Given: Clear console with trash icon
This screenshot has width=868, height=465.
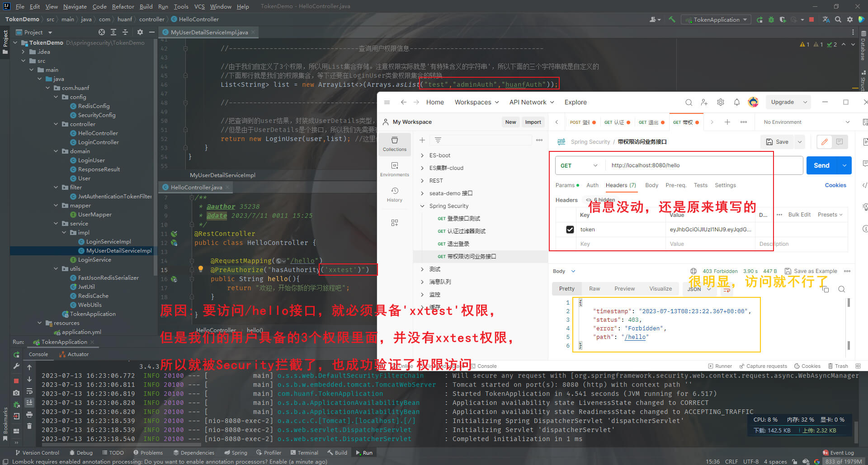Looking at the screenshot, I should tap(29, 426).
